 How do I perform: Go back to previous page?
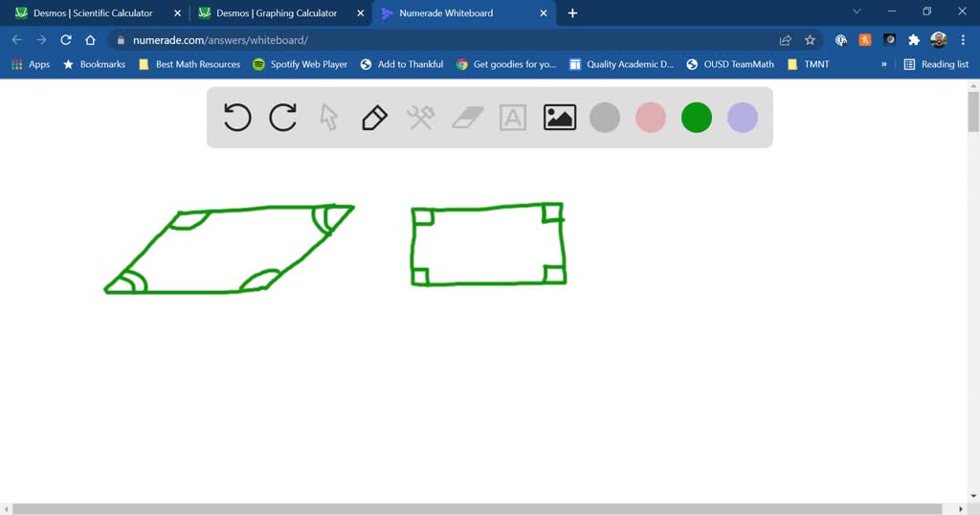[x=17, y=40]
